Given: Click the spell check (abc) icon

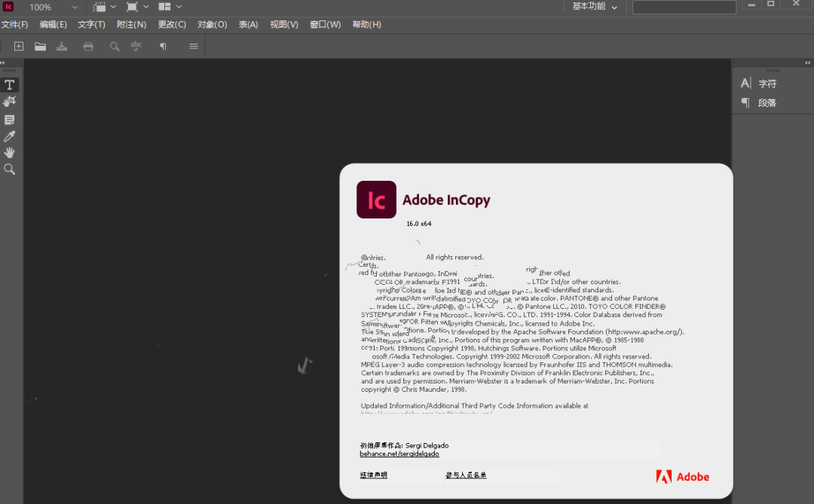Looking at the screenshot, I should pos(136,46).
